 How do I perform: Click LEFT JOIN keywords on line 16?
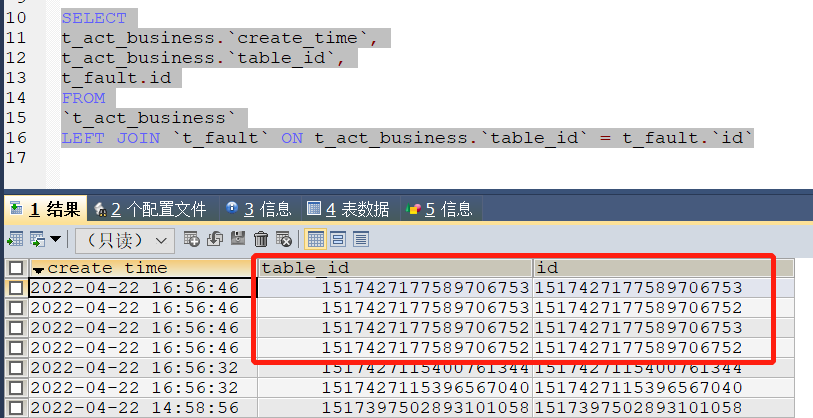pos(110,138)
